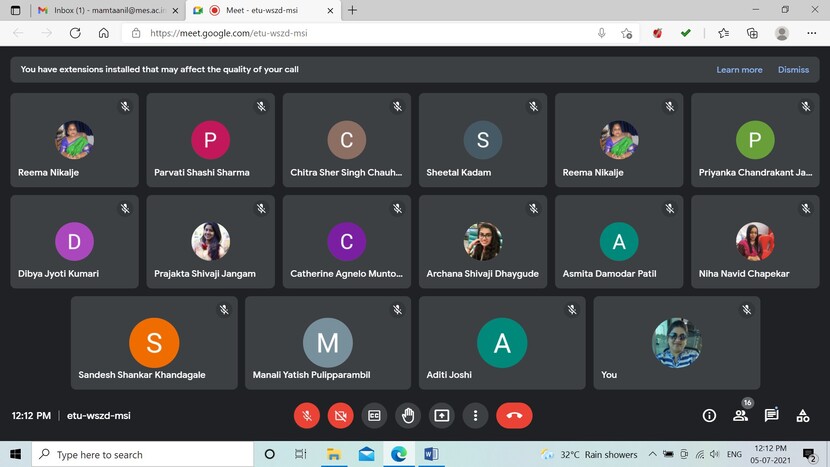Click the Learn more link
This screenshot has width=830, height=467.
[x=739, y=70]
